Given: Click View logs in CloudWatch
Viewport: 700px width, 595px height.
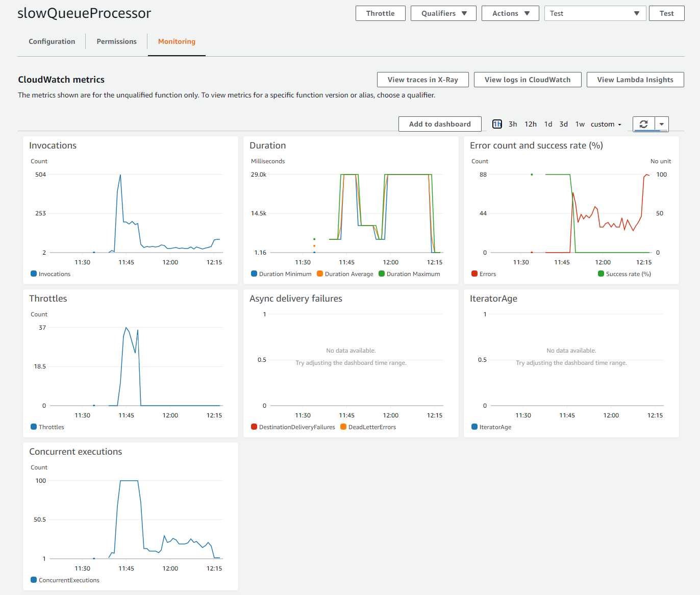Looking at the screenshot, I should coord(528,80).
